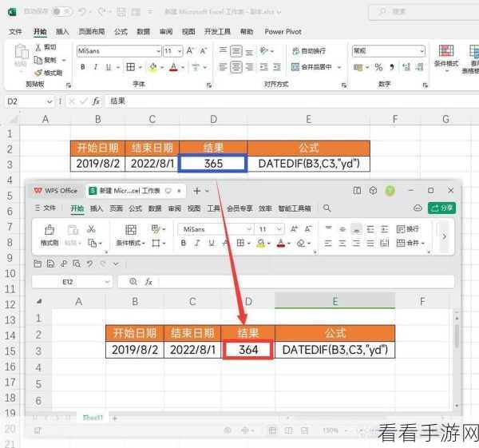479x448 pixels.
Task: Click the Excel search box in the title bar
Action: [424, 12]
